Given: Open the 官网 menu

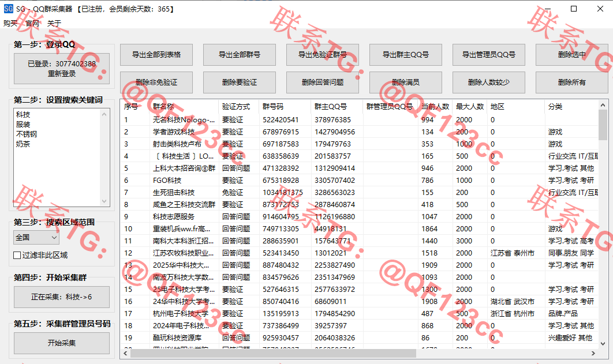Looking at the screenshot, I should pyautogui.click(x=32, y=24).
